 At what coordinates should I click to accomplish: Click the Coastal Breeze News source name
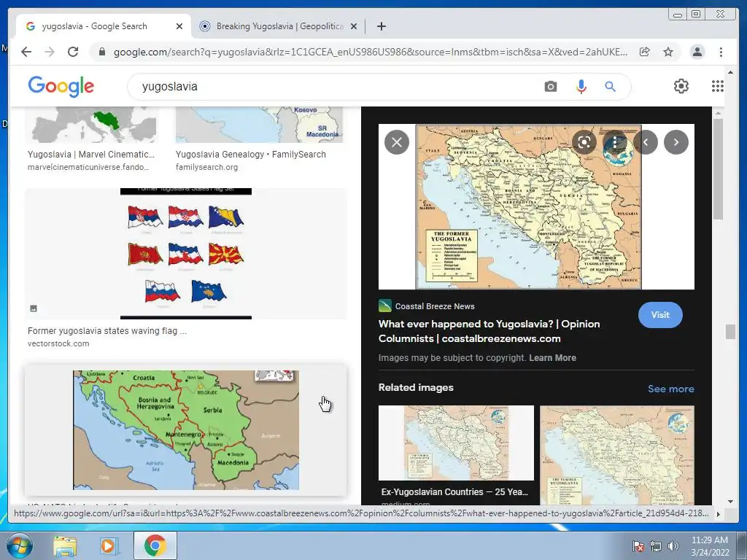tap(435, 306)
